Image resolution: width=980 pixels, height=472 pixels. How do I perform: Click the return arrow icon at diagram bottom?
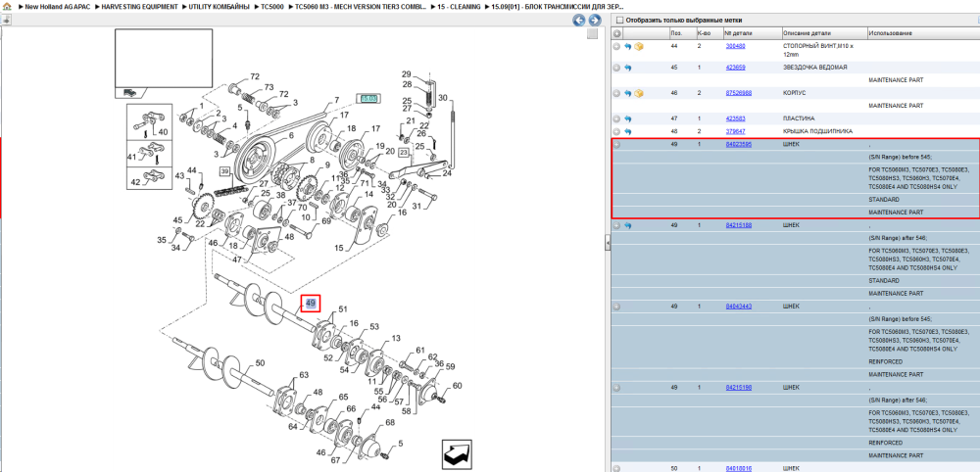457,454
